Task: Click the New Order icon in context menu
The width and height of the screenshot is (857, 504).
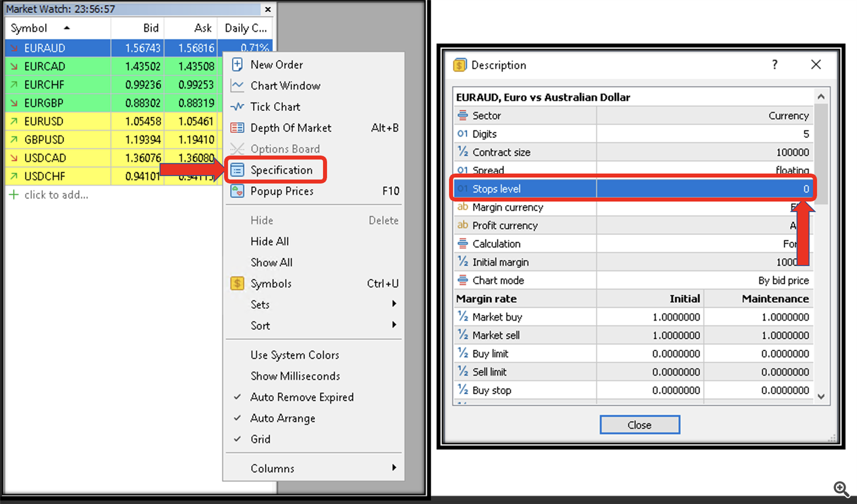Action: (237, 65)
